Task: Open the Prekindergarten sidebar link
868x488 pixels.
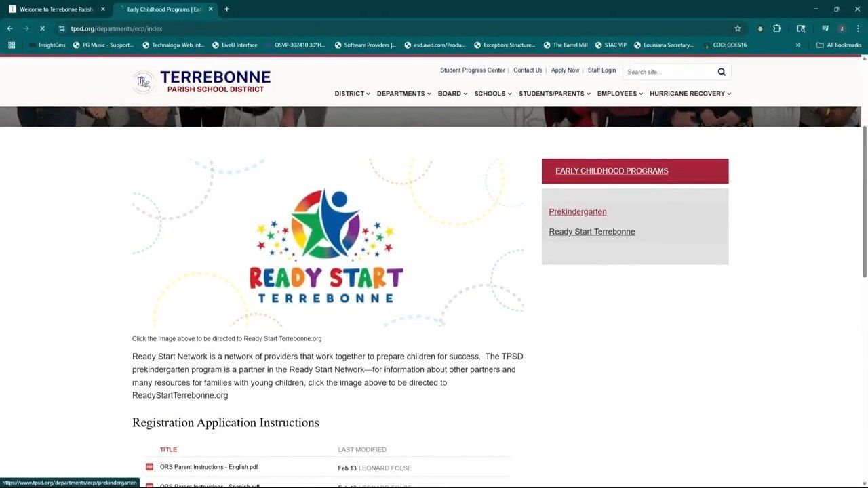Action: click(x=578, y=212)
